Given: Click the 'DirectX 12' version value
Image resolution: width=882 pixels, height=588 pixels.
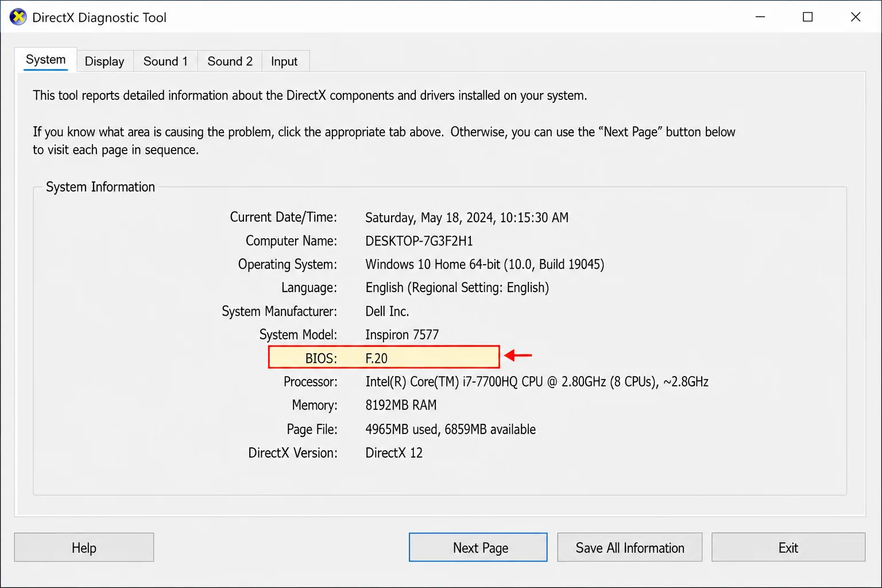Looking at the screenshot, I should pyautogui.click(x=394, y=453).
